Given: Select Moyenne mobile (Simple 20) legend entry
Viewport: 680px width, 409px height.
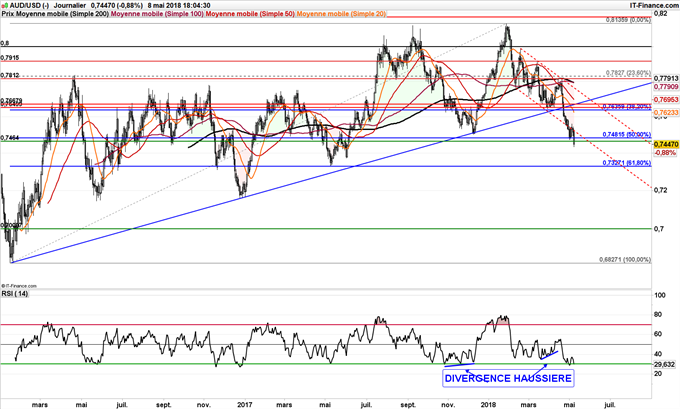Looking at the screenshot, I should pyautogui.click(x=341, y=14).
